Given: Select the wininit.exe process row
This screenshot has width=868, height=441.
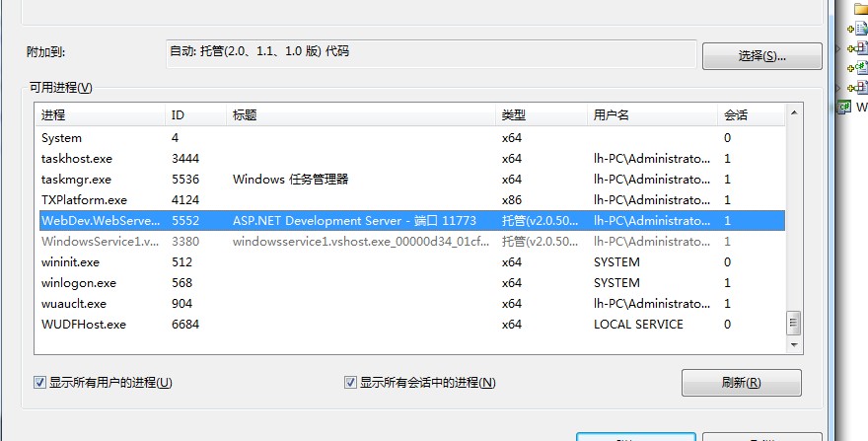Looking at the screenshot, I should pos(412,262).
